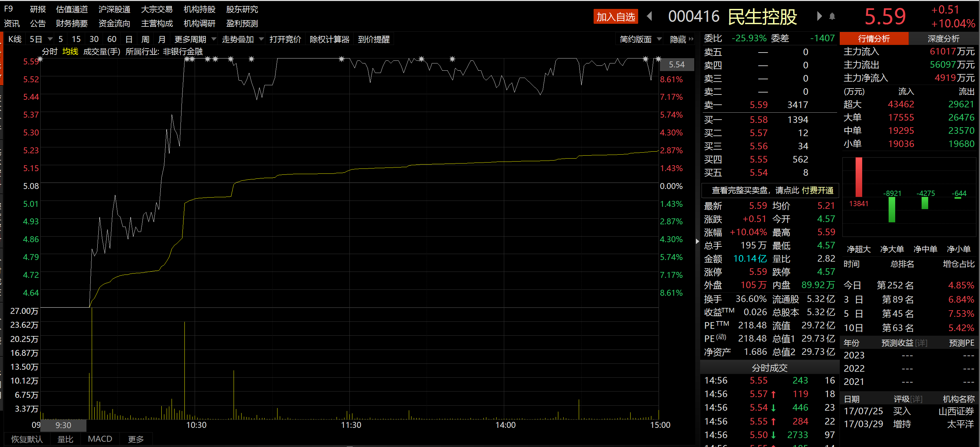Screen dimensions: 980x447
Task: Click the 9:30 time slider handle
Action: (x=63, y=425)
